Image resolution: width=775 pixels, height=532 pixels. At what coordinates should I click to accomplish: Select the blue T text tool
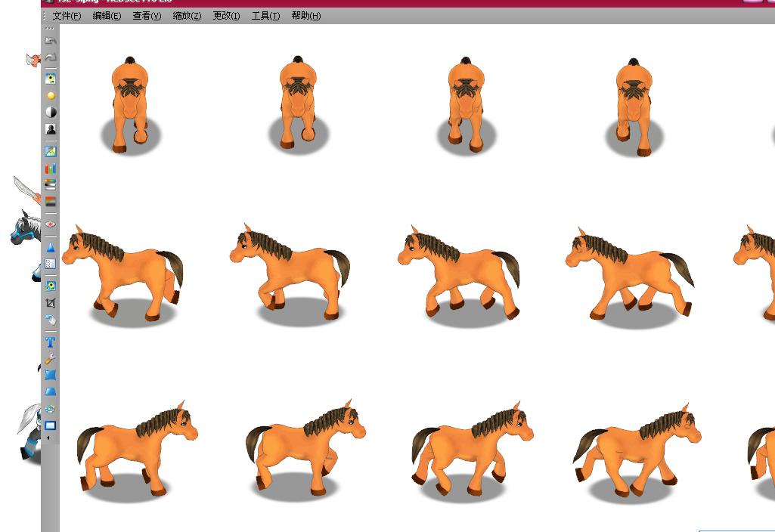[51, 342]
